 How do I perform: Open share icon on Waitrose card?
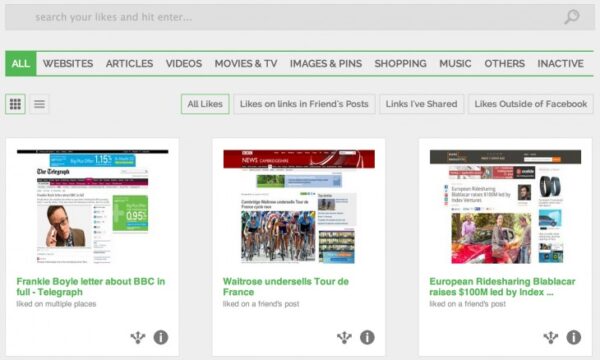[344, 337]
